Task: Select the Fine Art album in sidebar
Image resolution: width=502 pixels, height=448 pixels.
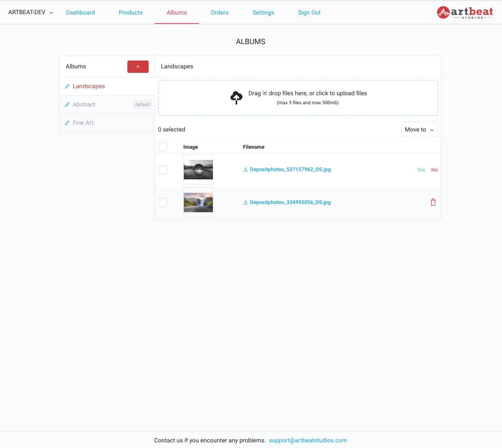Action: click(x=83, y=123)
